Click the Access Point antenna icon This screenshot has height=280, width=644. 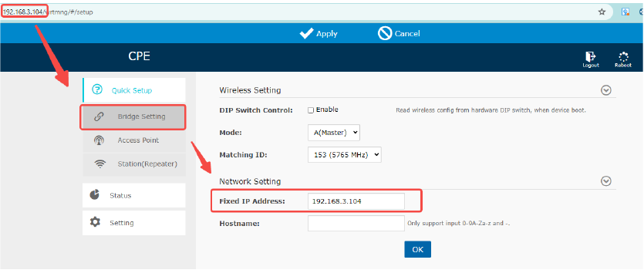tap(99, 140)
